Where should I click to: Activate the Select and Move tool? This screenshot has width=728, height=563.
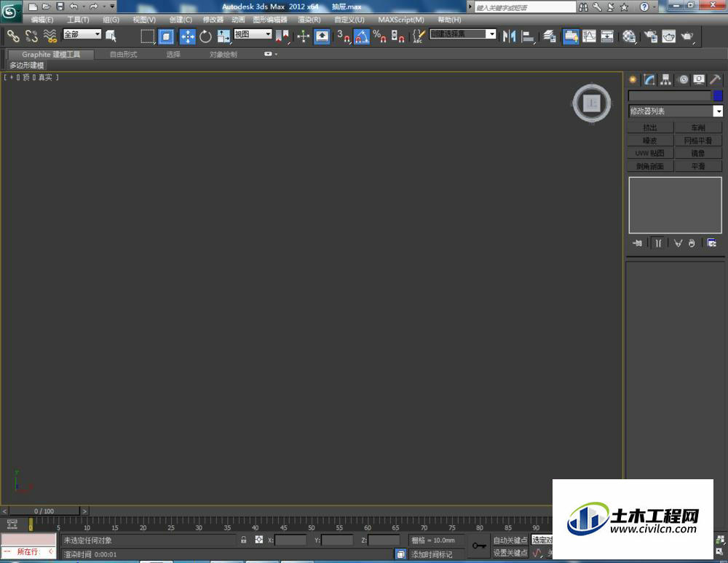(x=187, y=36)
